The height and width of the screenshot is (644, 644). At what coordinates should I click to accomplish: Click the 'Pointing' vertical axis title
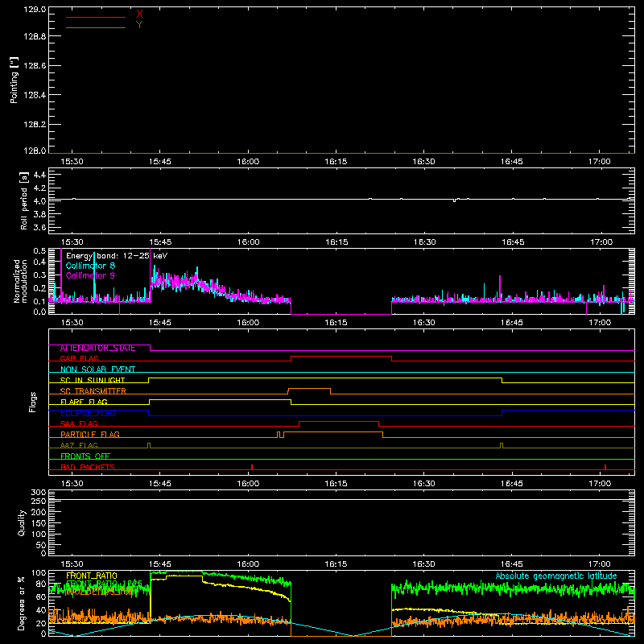(x=14, y=80)
